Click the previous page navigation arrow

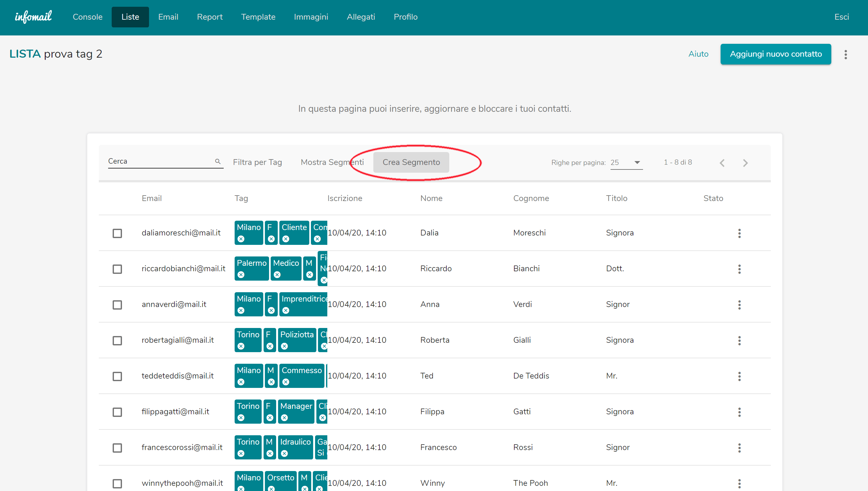point(723,162)
